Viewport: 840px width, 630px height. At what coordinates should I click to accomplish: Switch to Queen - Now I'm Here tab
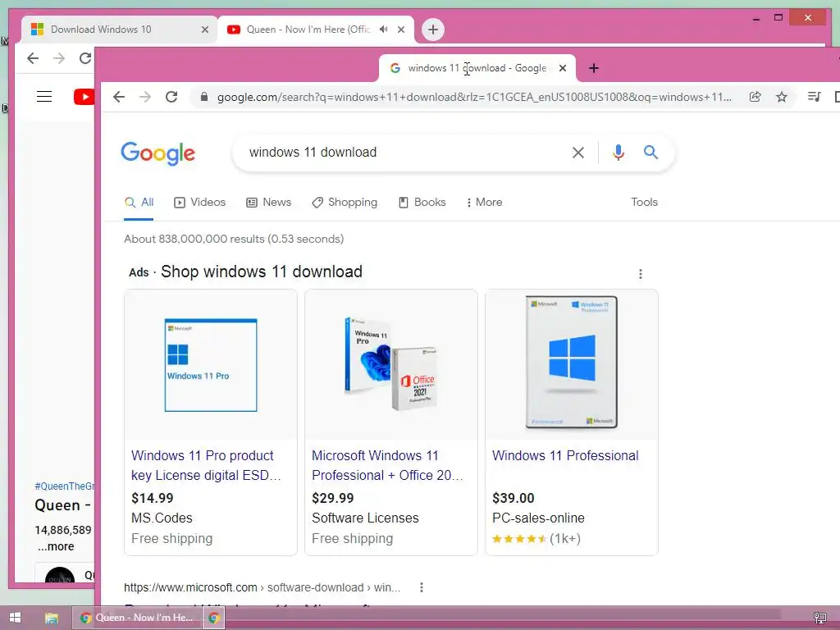[316, 30]
